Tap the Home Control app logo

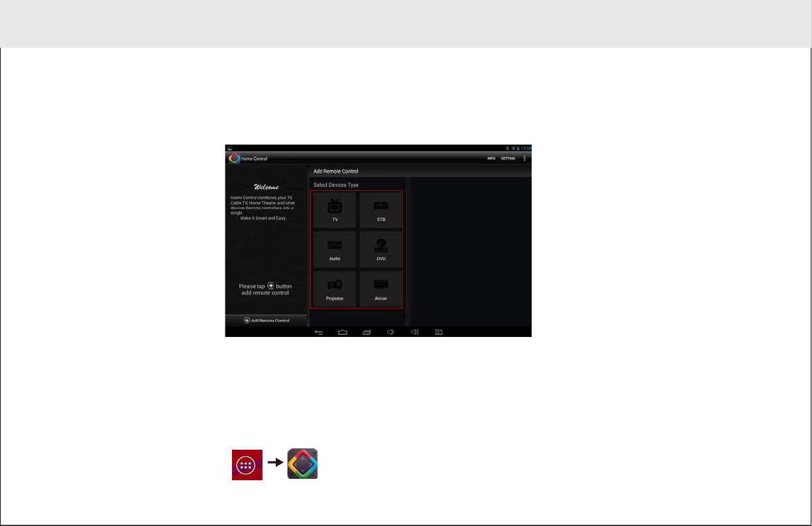click(x=234, y=159)
